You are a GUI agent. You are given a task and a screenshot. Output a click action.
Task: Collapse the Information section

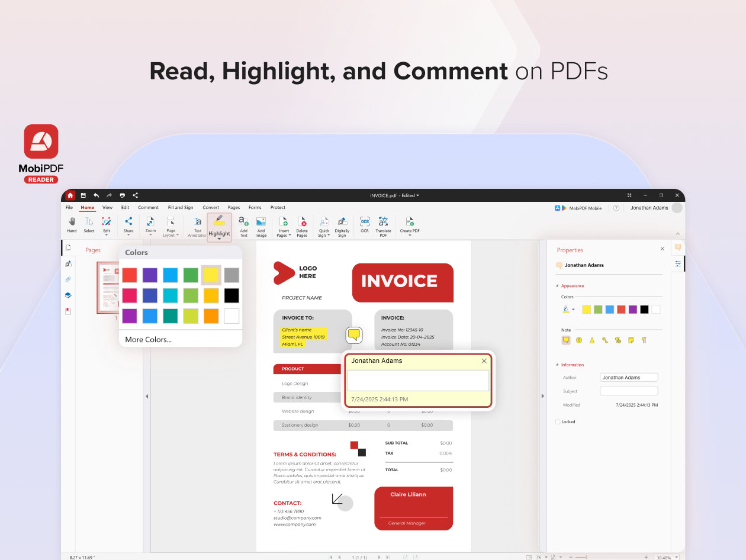[557, 365]
